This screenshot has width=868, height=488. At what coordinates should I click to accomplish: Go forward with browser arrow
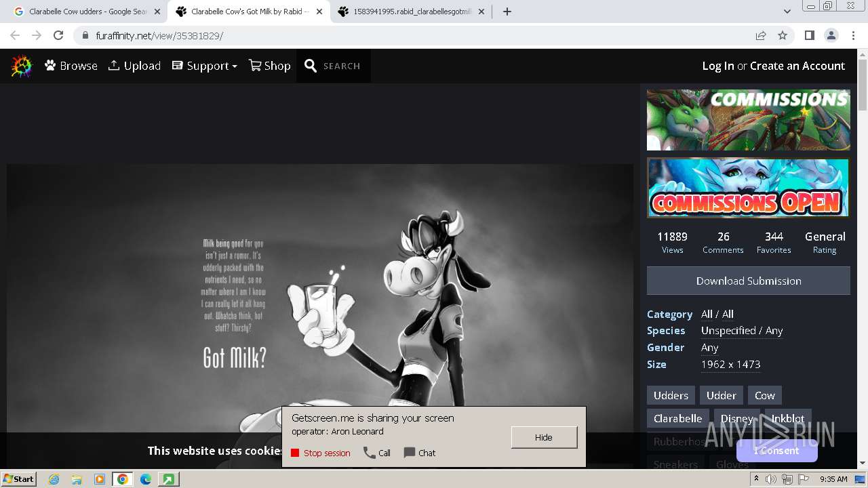click(x=37, y=35)
